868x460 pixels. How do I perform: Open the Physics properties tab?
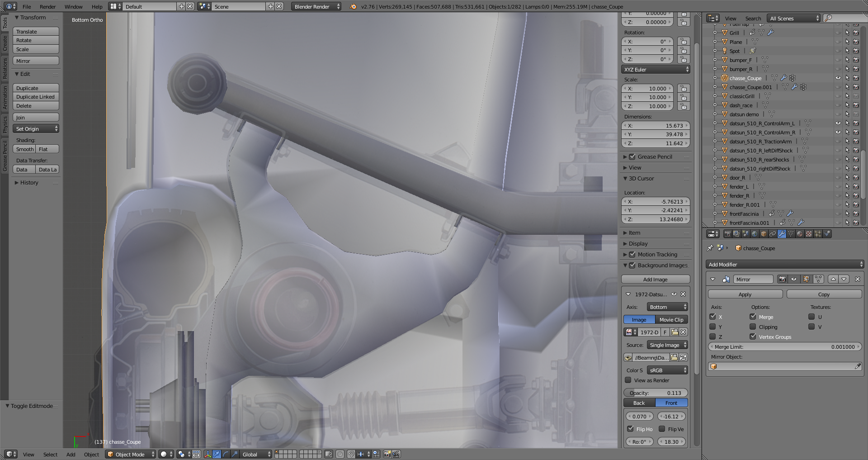pyautogui.click(x=827, y=234)
